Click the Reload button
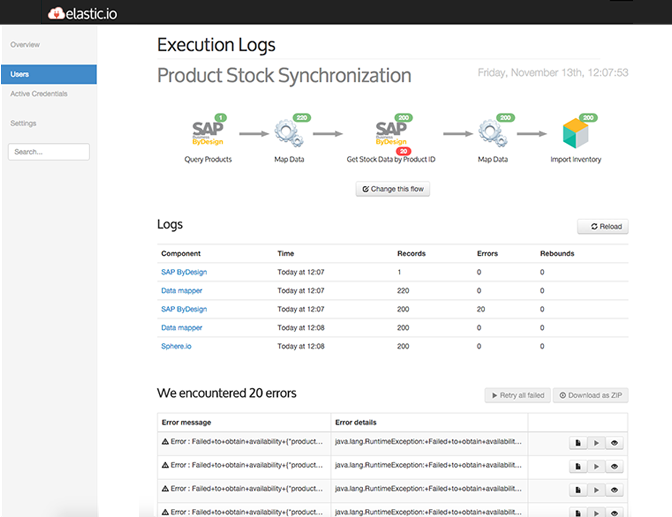This screenshot has width=672, height=517. coord(603,226)
